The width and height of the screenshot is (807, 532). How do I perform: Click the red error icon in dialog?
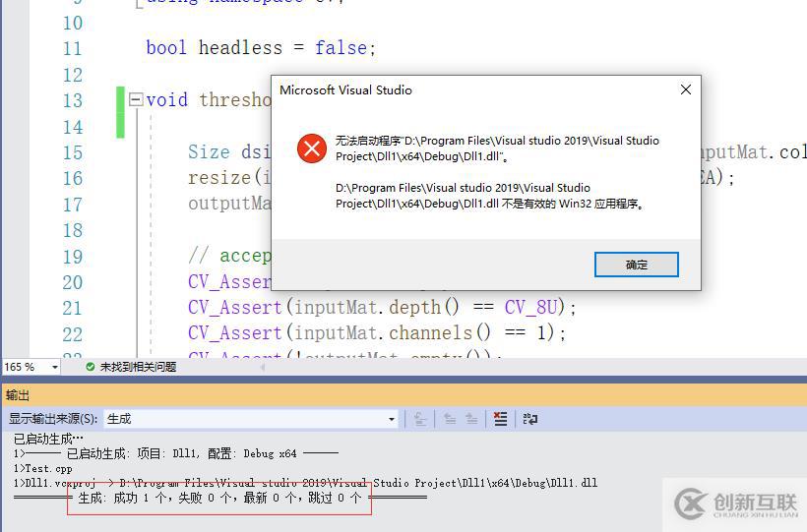tap(311, 148)
